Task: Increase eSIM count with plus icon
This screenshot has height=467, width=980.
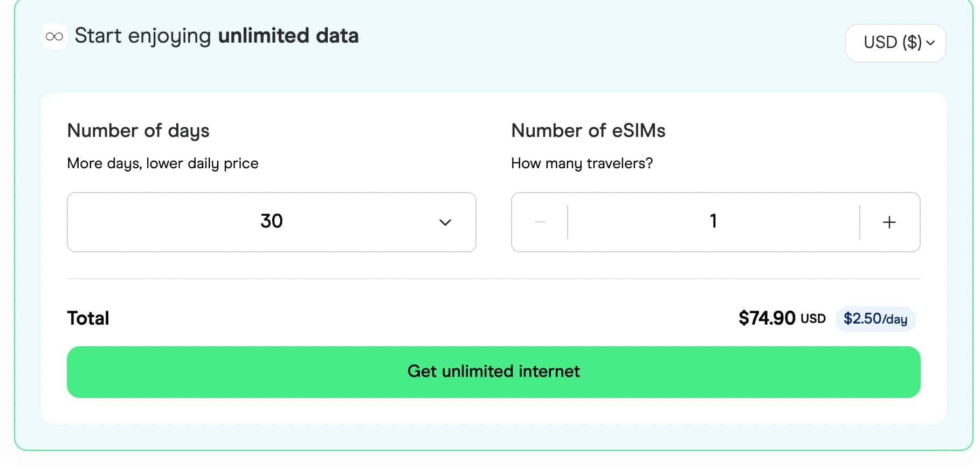Action: click(x=889, y=222)
